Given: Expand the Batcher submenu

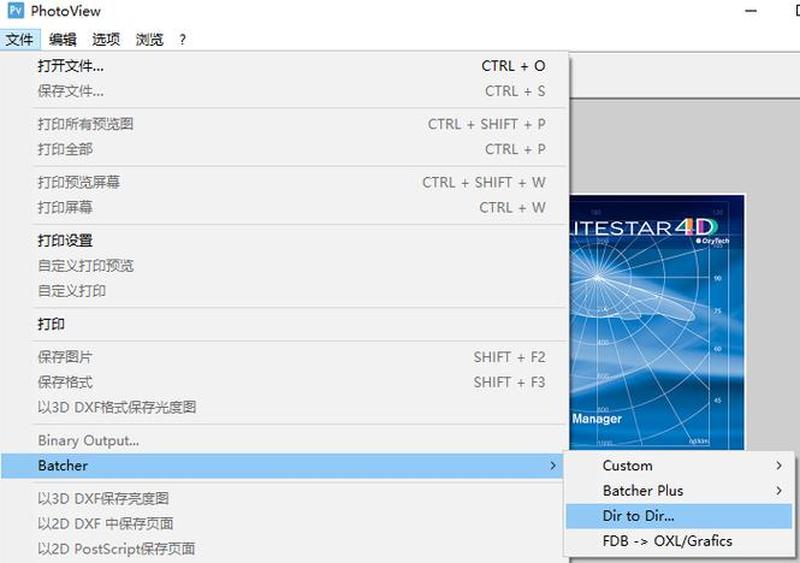Looking at the screenshot, I should [283, 466].
